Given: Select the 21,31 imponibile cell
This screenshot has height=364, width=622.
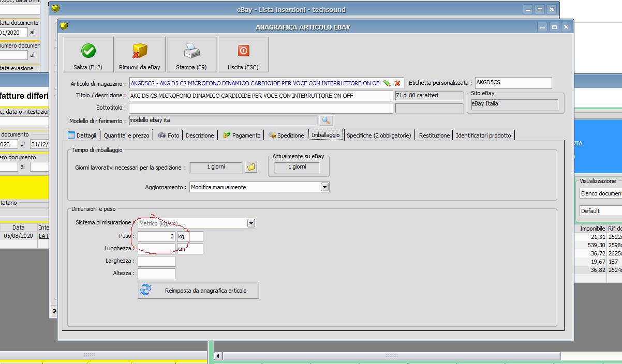Looking at the screenshot, I should [592, 237].
